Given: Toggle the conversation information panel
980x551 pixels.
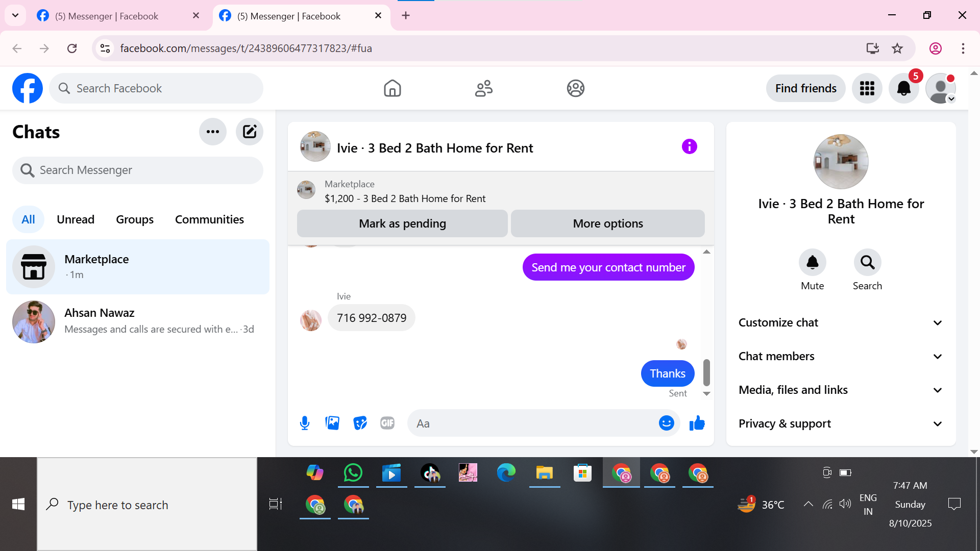Looking at the screenshot, I should 689,147.
